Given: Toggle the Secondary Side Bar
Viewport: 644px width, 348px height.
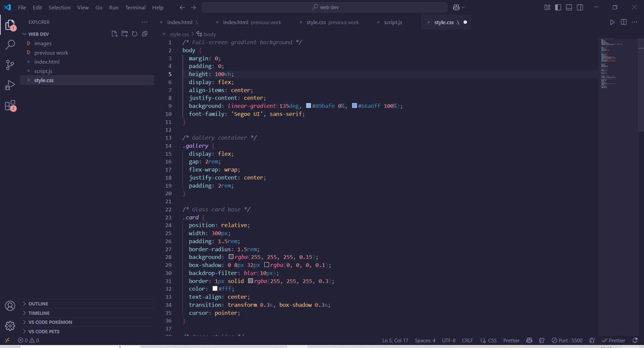Looking at the screenshot, I should pos(580,7).
